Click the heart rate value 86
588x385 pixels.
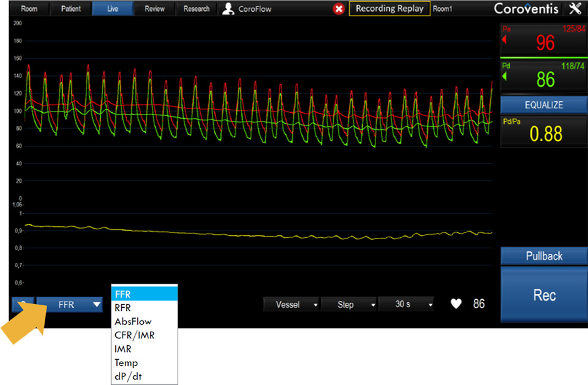coord(479,303)
